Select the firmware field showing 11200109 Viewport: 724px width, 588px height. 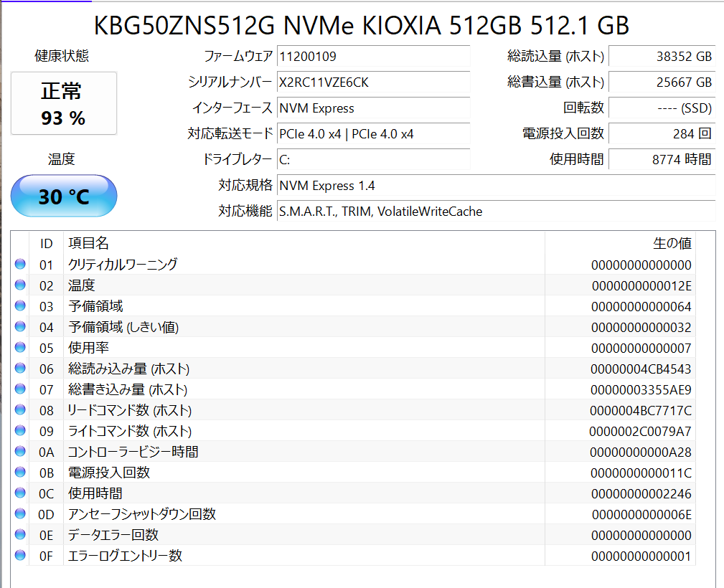373,57
